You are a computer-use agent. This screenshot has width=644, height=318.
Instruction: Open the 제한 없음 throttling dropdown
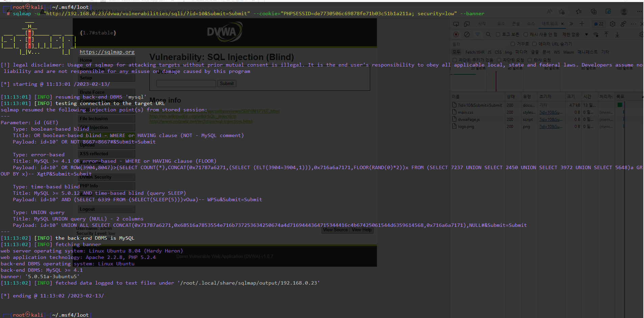coord(575,34)
